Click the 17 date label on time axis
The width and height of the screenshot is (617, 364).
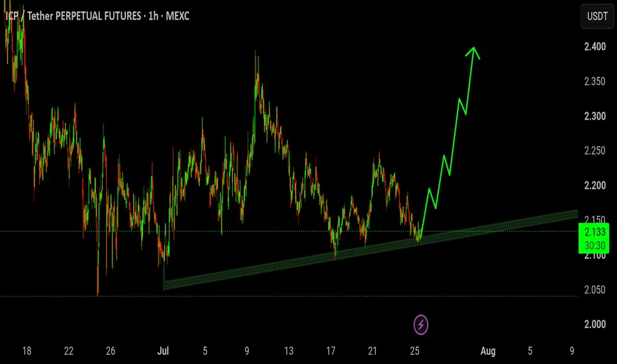[330, 351]
